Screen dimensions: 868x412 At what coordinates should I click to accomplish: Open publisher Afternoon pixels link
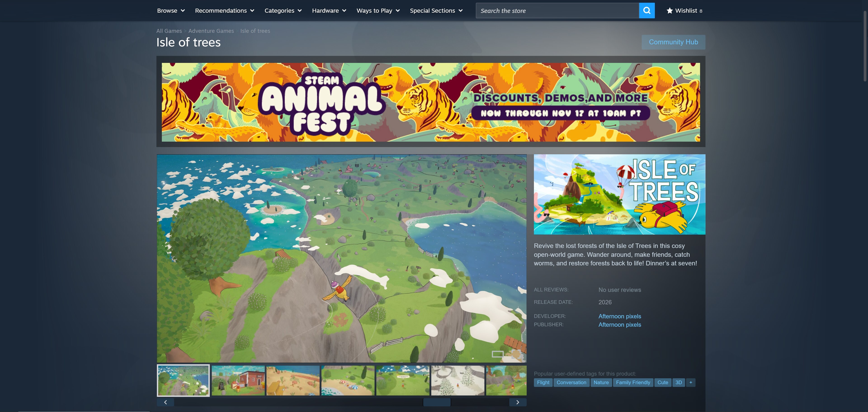point(620,325)
